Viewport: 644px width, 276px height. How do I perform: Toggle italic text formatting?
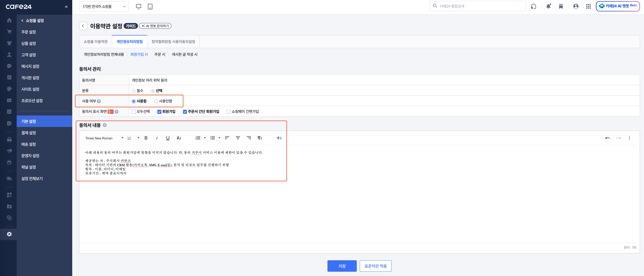[x=157, y=138]
